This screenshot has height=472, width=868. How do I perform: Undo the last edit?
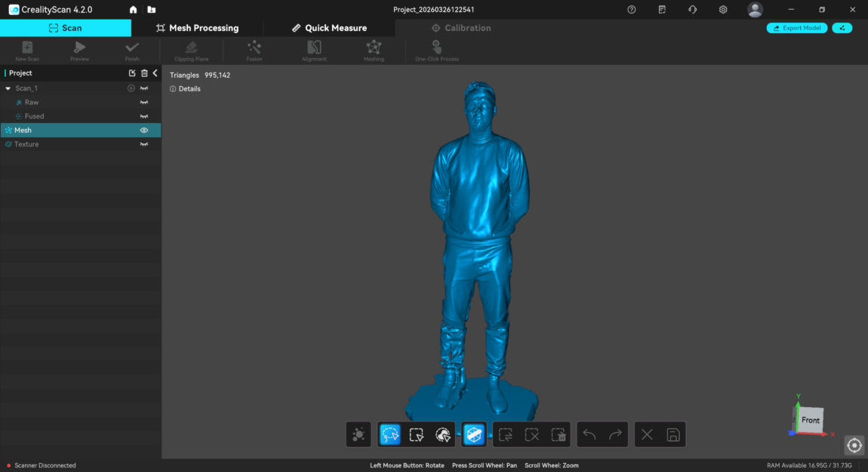click(589, 434)
